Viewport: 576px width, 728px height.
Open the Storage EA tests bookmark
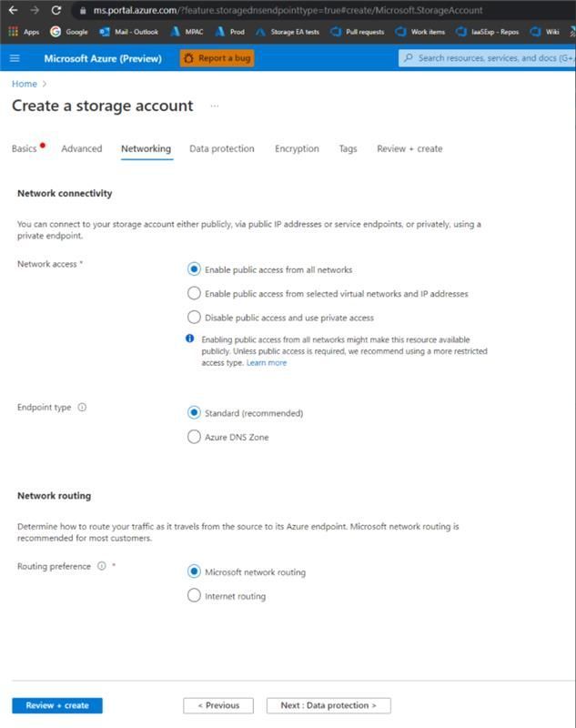[288, 32]
